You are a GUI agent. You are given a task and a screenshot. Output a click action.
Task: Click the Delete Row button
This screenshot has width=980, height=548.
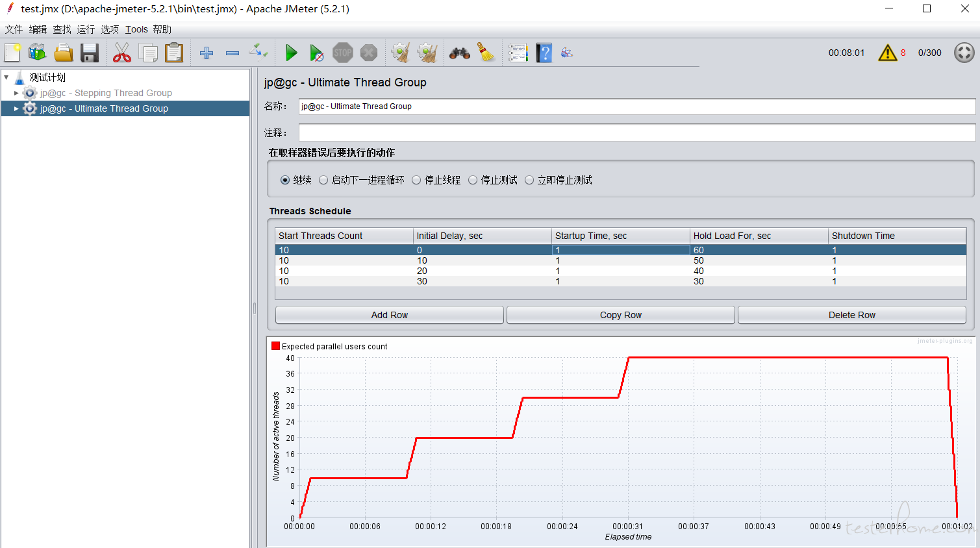pyautogui.click(x=852, y=315)
